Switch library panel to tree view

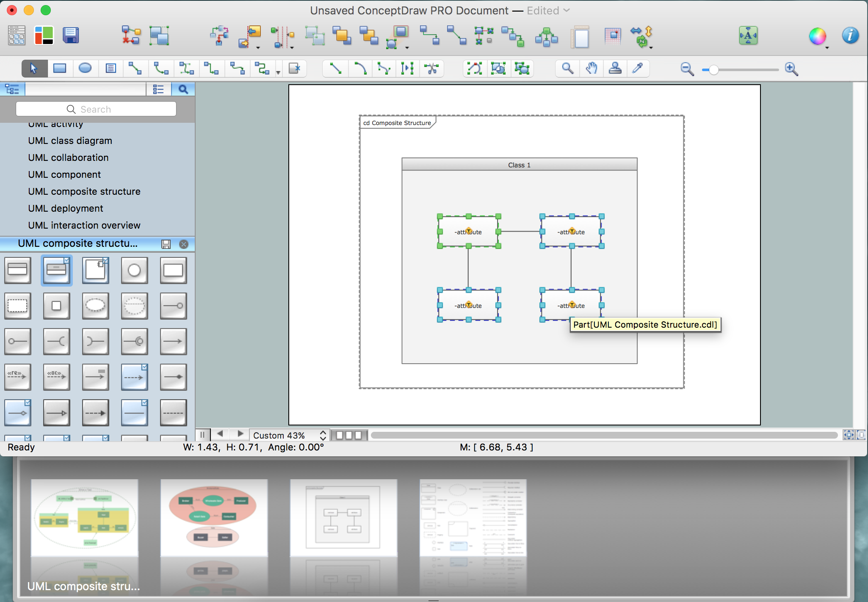pyautogui.click(x=12, y=89)
